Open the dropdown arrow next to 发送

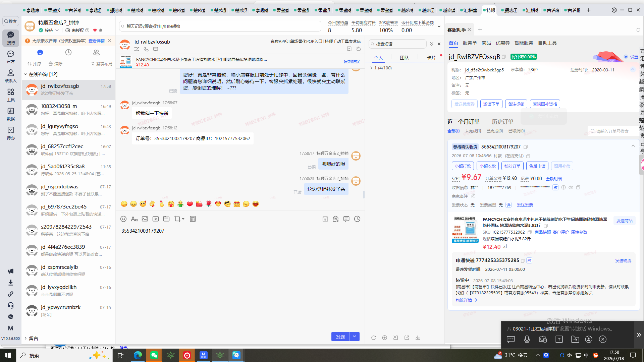click(355, 337)
